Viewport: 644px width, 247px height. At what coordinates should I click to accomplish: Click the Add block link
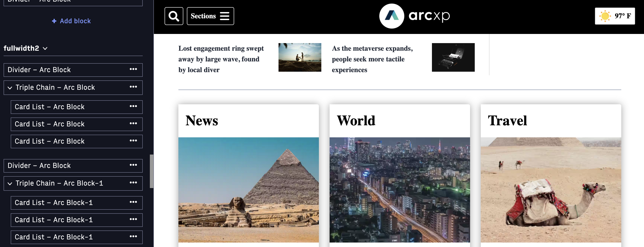pos(72,21)
